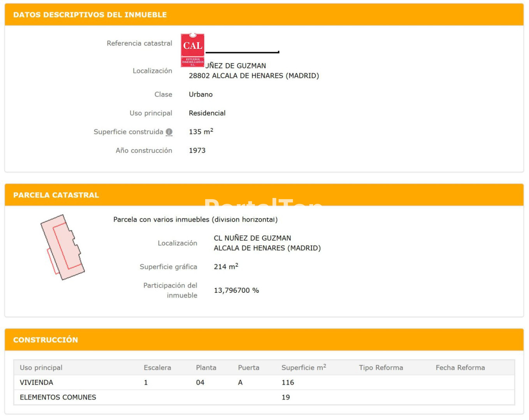Image resolution: width=529 pixels, height=420 pixels.
Task: Click the Planta column header
Action: [x=206, y=367]
